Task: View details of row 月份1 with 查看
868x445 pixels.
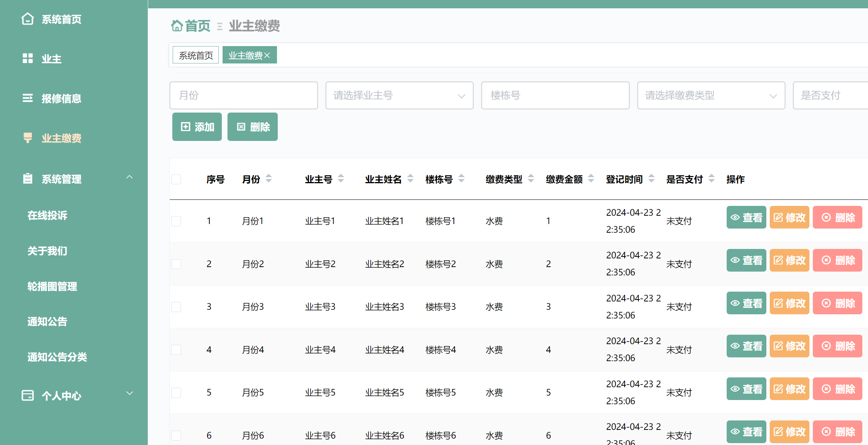Action: [x=746, y=217]
